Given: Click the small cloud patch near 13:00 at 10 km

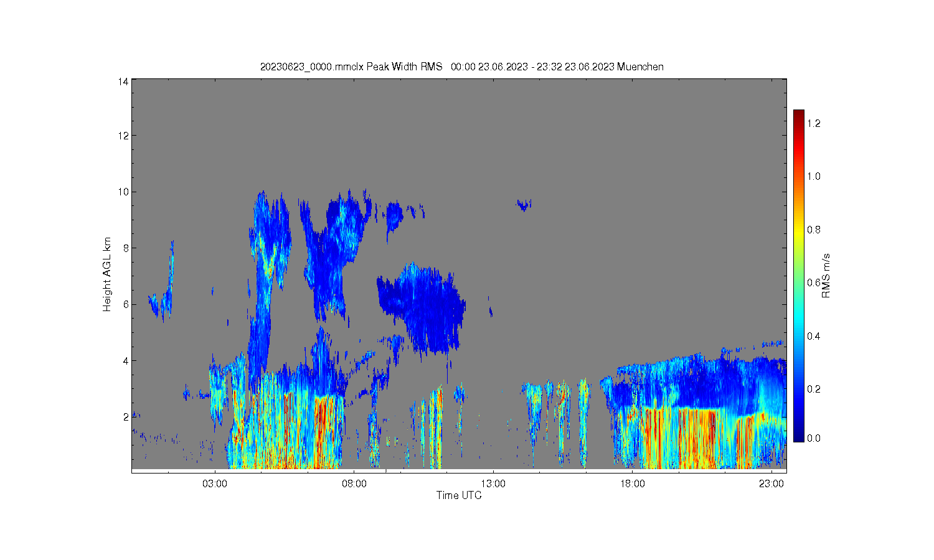Looking at the screenshot, I should [x=524, y=204].
